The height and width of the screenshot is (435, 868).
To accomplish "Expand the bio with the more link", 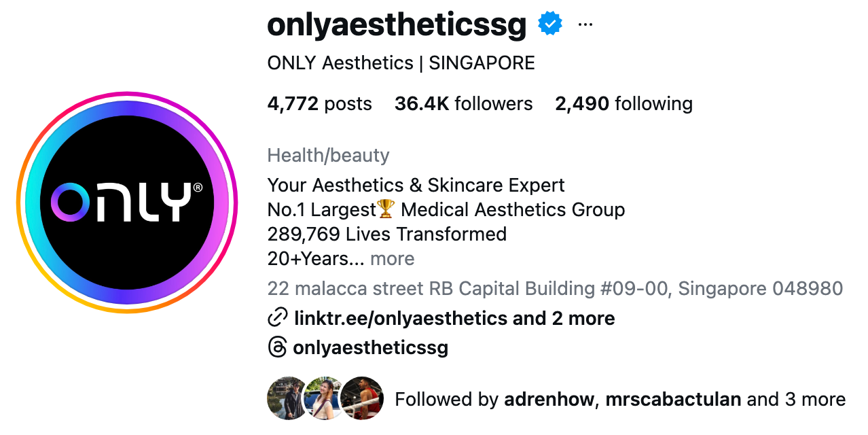I will click(393, 258).
